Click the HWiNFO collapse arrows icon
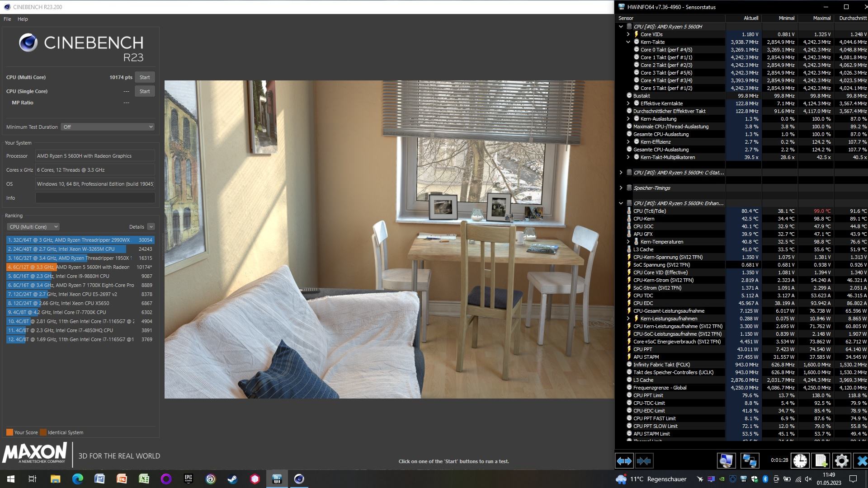Viewport: 868px width, 488px height. 644,461
